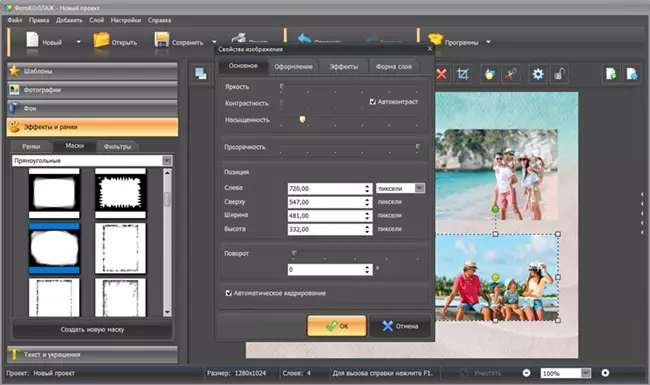The image size is (650, 385).
Task: Click the Programs box icon
Action: tap(435, 40)
